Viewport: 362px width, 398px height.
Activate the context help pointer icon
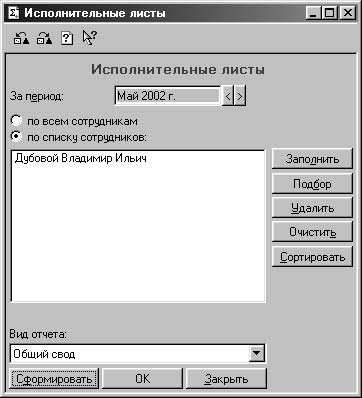[89, 38]
